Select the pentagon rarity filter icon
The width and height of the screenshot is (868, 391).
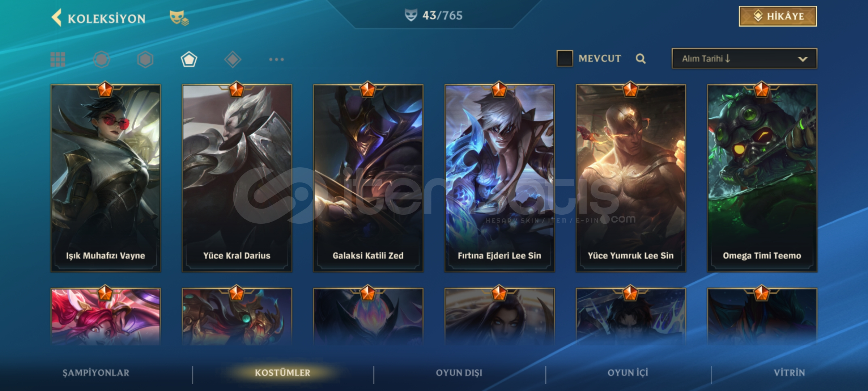[189, 59]
